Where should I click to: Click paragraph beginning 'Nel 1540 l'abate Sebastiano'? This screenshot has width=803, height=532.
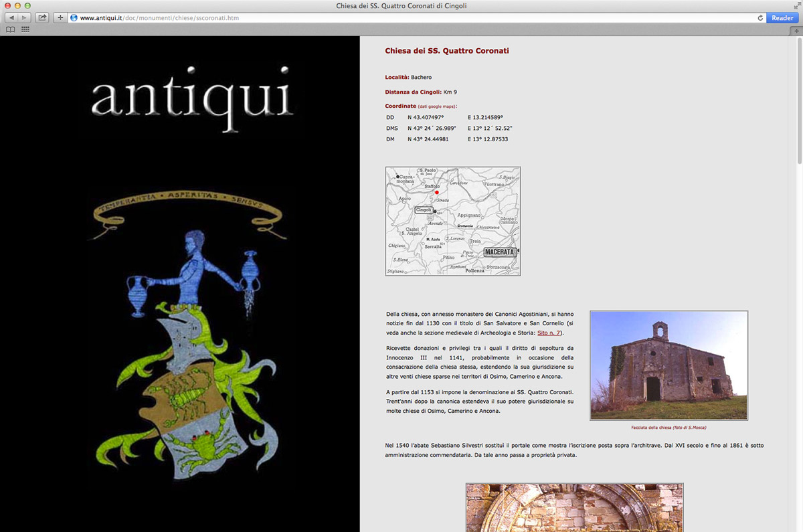[x=574, y=450]
